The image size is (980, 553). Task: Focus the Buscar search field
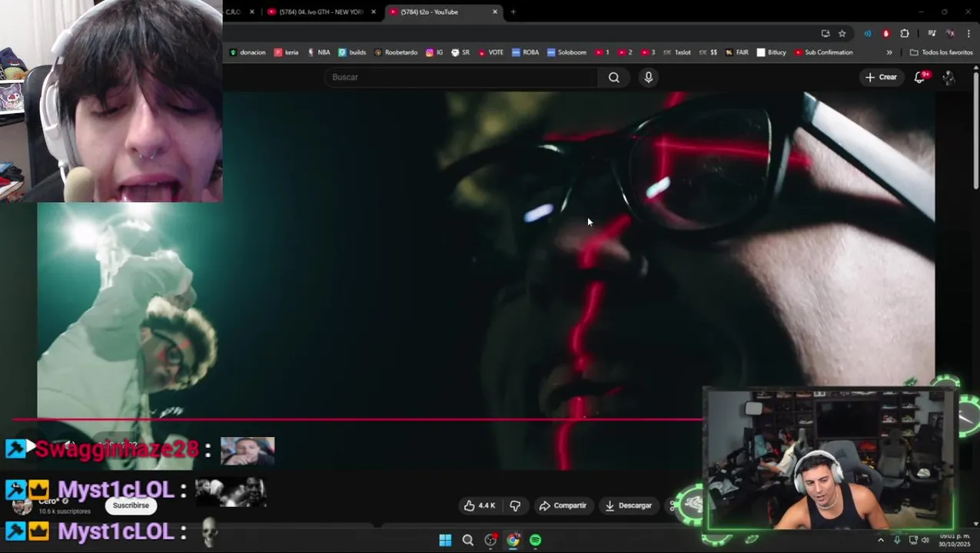(461, 77)
